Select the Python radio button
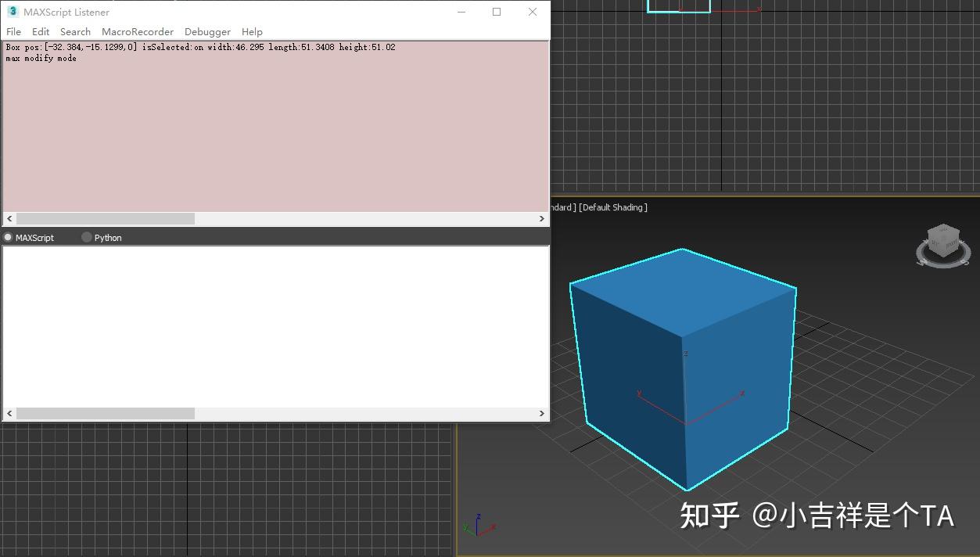The width and height of the screenshot is (980, 557). coord(86,237)
